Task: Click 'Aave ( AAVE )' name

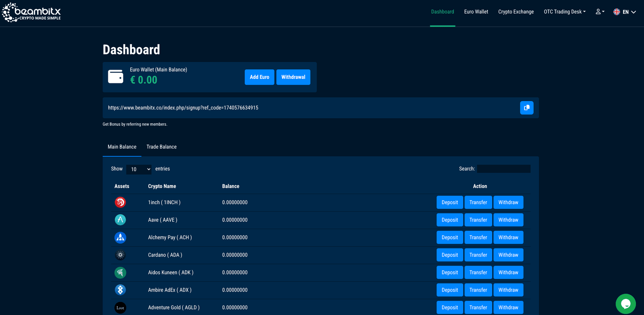Action: click(163, 220)
